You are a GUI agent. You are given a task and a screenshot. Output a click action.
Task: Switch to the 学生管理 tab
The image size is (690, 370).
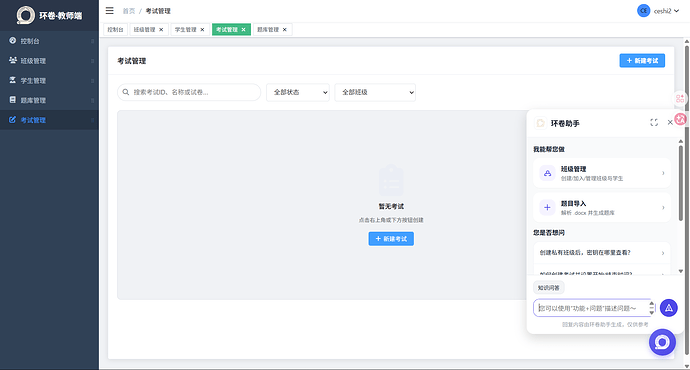tap(186, 29)
